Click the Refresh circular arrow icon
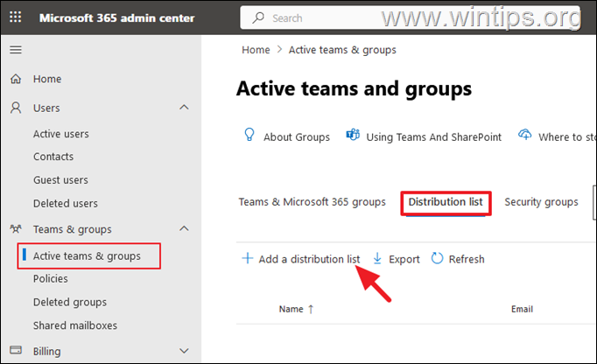This screenshot has height=364, width=597. coord(437,258)
